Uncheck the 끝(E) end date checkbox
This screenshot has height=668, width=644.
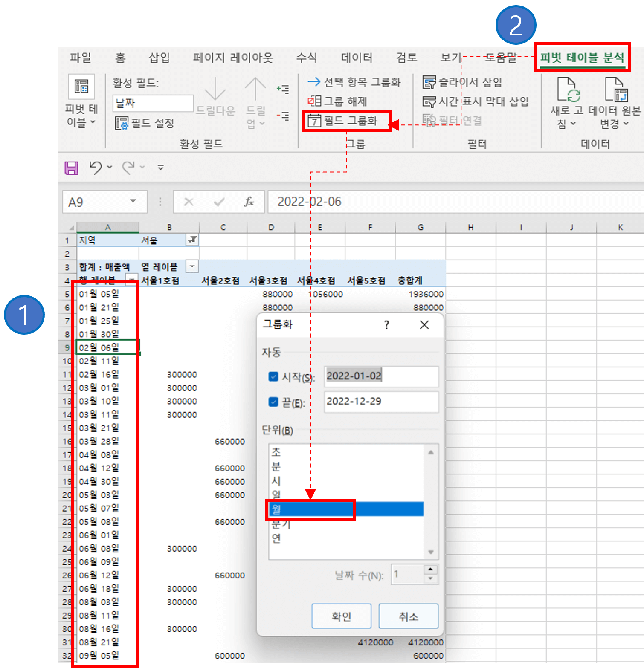coord(273,402)
